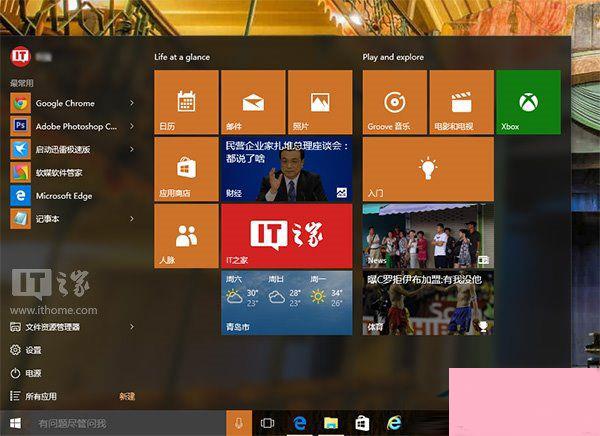Open the red IT之家 tile
Viewport: 600px width, 436px height.
pos(287,236)
